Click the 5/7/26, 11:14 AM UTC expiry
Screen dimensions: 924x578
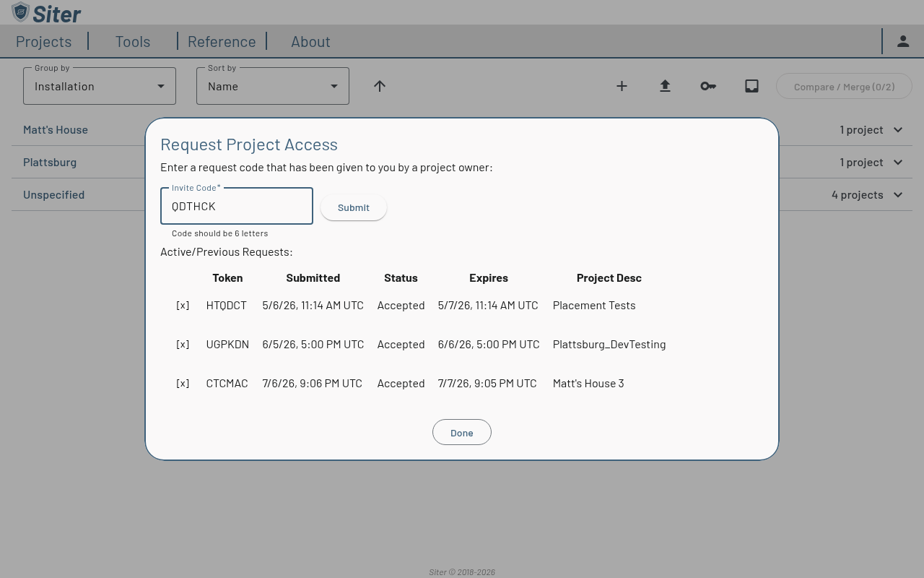pyautogui.click(x=488, y=305)
